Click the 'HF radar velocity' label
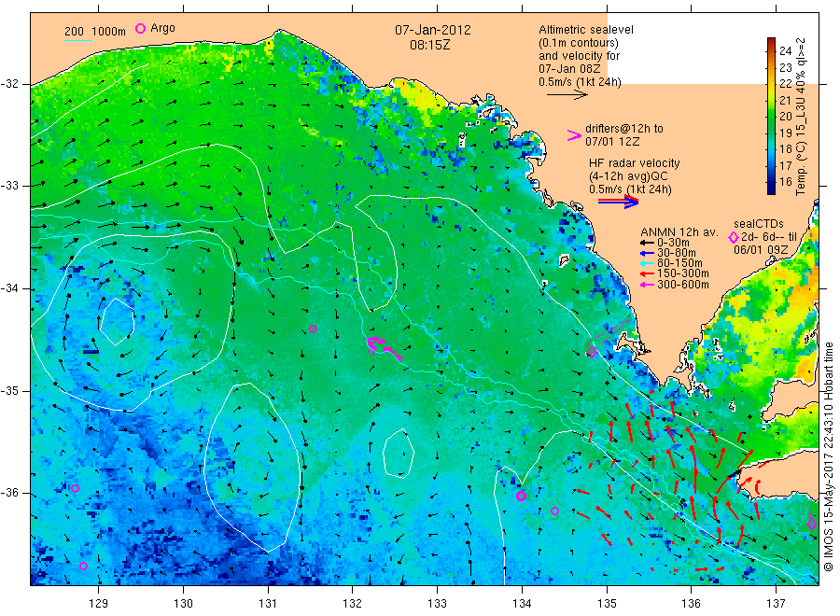The width and height of the screenshot is (840, 616). coord(635,163)
